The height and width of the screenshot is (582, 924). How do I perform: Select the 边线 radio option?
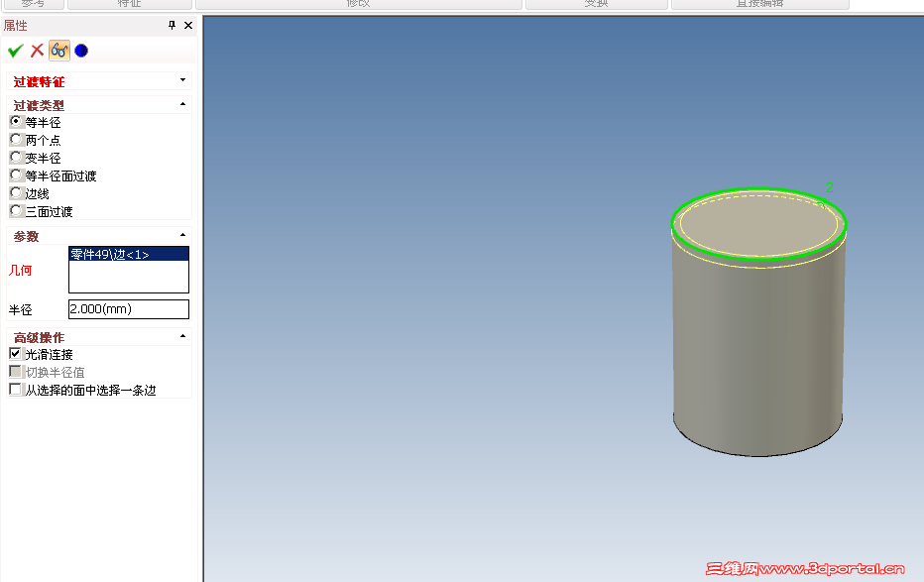tap(16, 192)
